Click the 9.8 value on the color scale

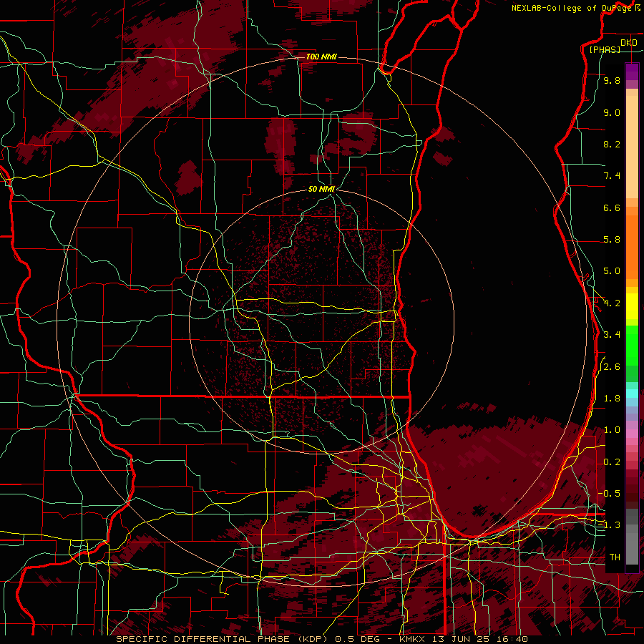[x=612, y=81]
